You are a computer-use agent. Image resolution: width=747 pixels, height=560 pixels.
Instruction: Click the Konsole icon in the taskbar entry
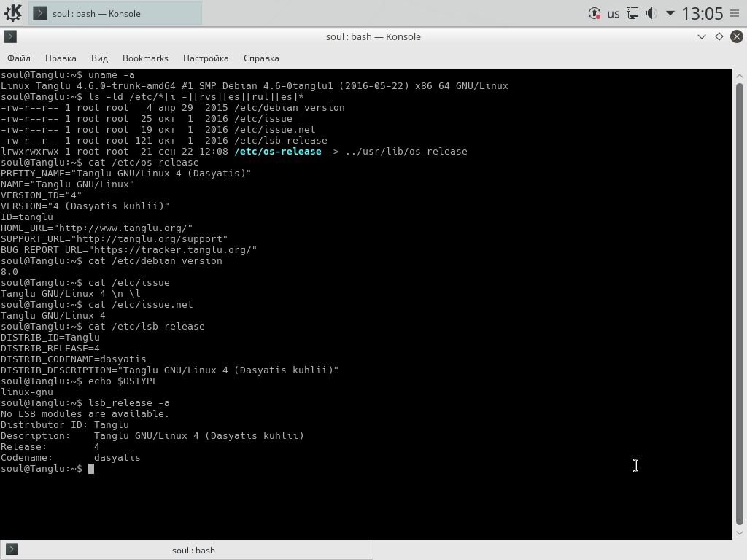pos(40,13)
